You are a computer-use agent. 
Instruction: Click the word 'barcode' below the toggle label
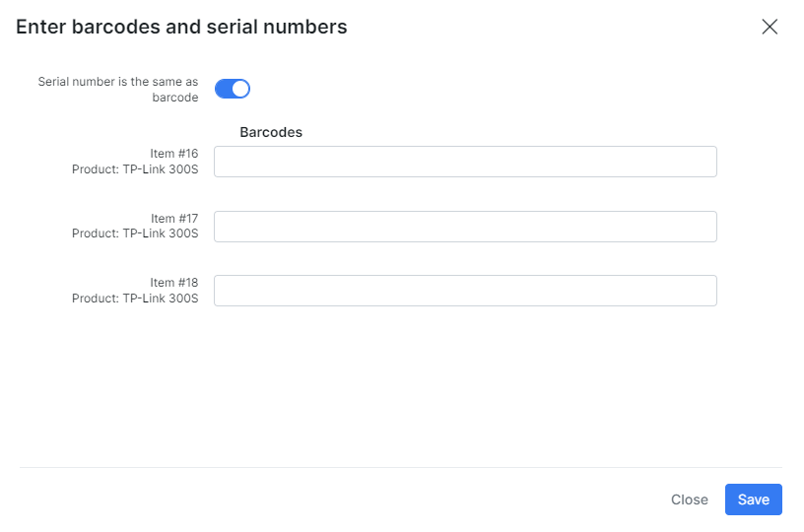174,98
